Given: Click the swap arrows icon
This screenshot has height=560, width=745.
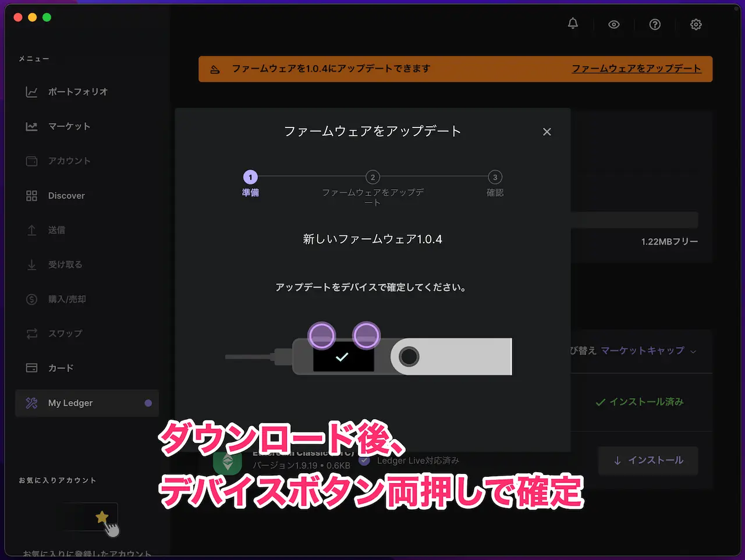Looking at the screenshot, I should click(x=32, y=334).
